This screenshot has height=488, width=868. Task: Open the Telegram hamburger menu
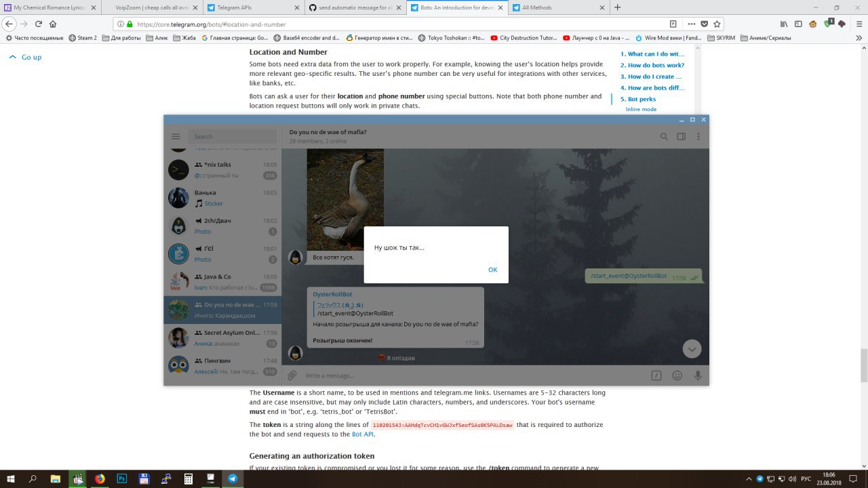(x=176, y=136)
